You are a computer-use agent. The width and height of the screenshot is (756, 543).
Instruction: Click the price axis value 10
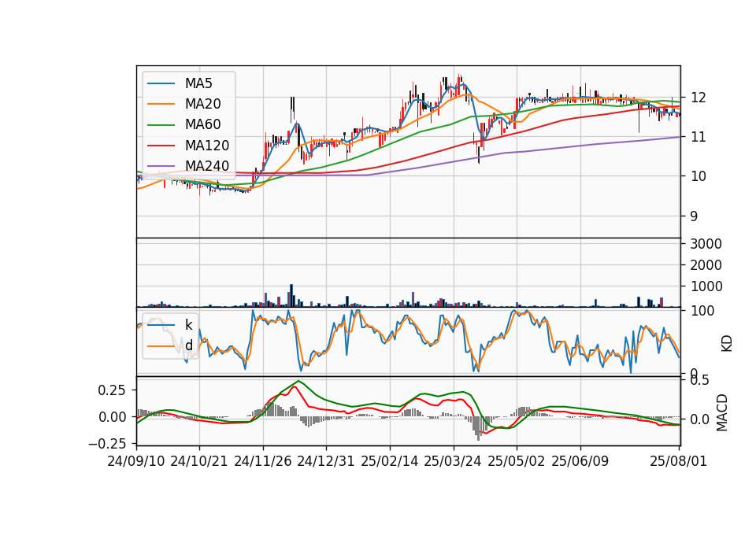coord(699,176)
